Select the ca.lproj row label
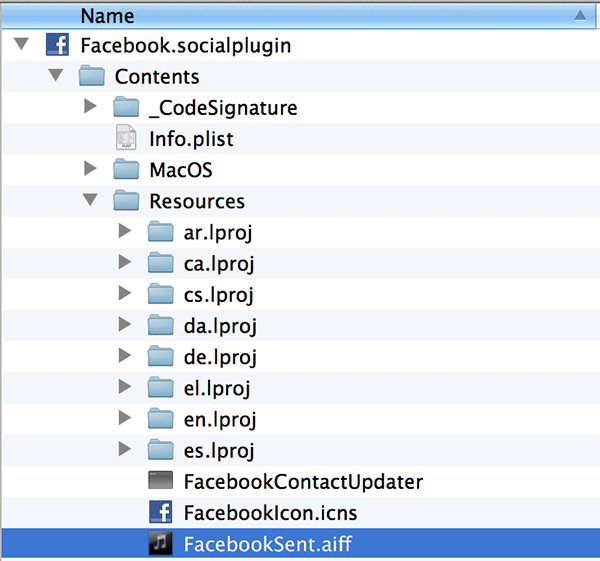The width and height of the screenshot is (600, 561). point(219,264)
